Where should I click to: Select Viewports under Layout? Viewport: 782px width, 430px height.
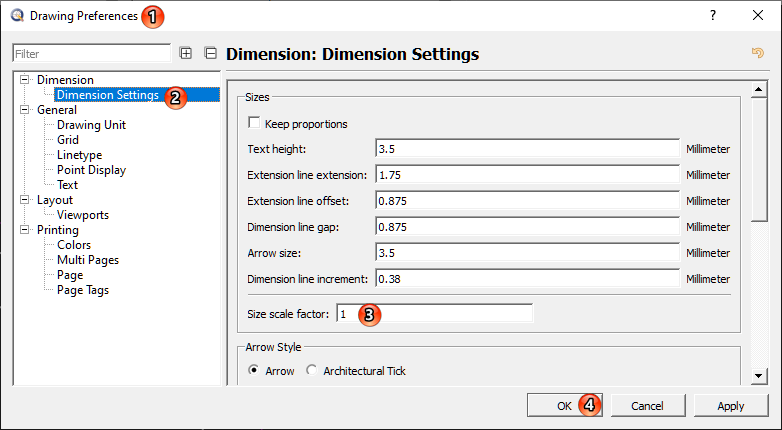(x=82, y=215)
